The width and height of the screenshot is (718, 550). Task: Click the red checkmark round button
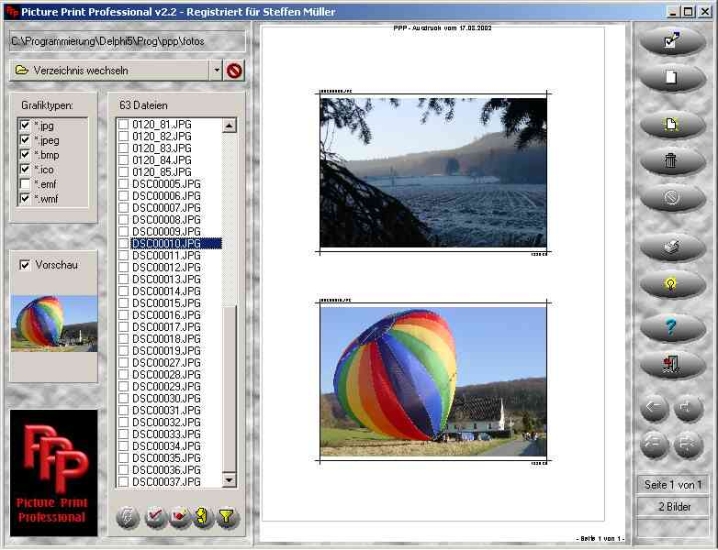click(x=153, y=517)
